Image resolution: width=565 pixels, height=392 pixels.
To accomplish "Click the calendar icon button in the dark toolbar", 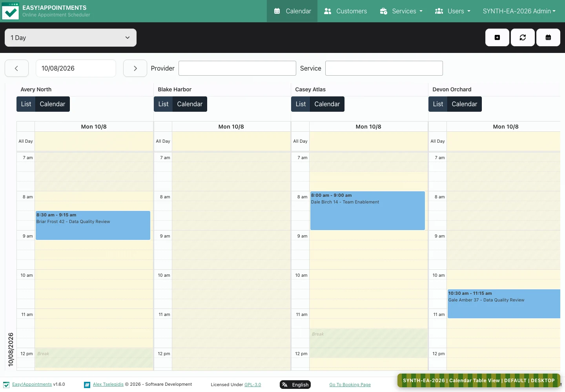I will pyautogui.click(x=548, y=38).
